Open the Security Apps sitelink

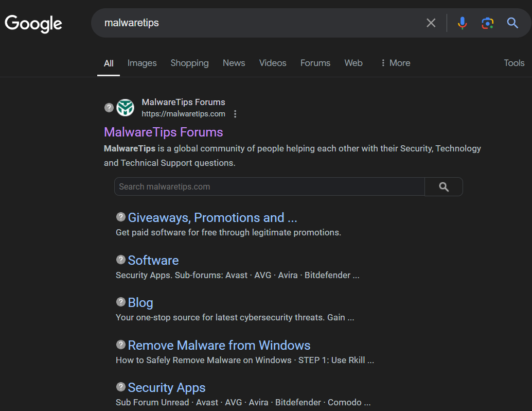(166, 387)
